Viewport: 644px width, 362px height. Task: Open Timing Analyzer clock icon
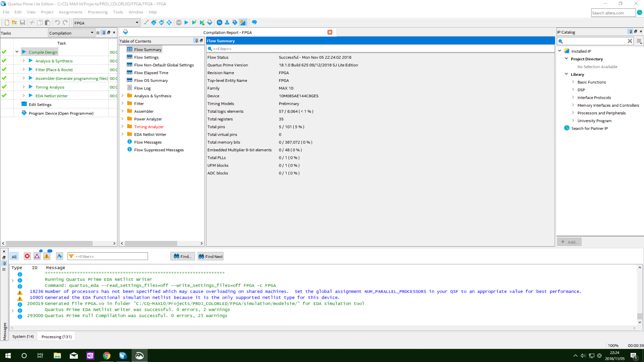coord(219,23)
